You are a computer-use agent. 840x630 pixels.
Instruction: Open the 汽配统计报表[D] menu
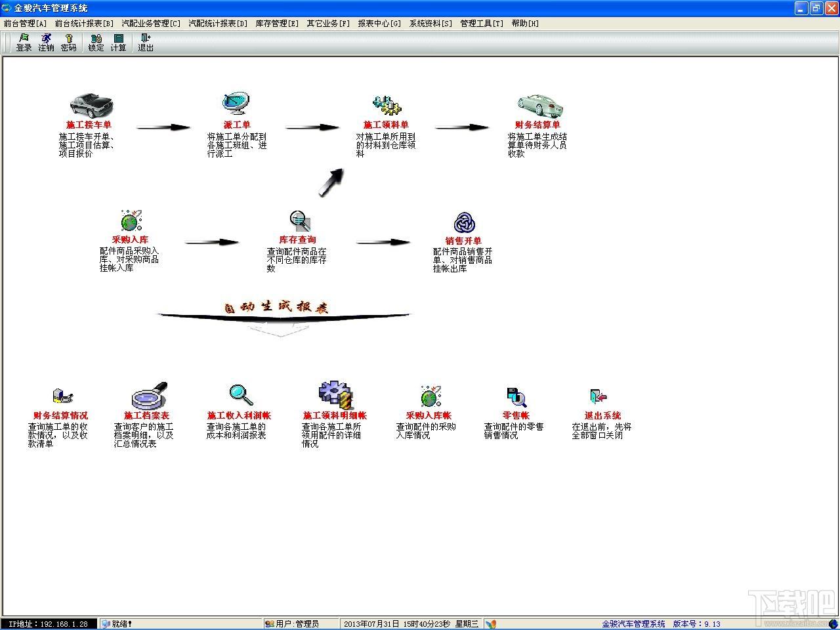click(x=219, y=23)
